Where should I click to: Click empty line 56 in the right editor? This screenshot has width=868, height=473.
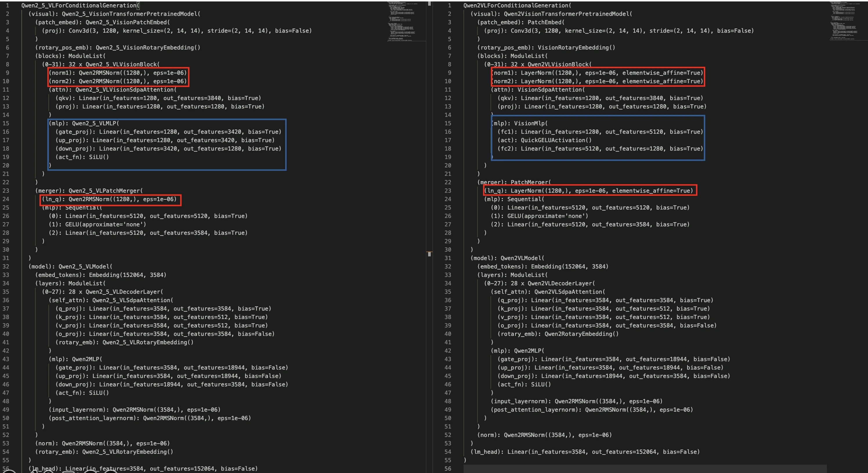coord(640,469)
